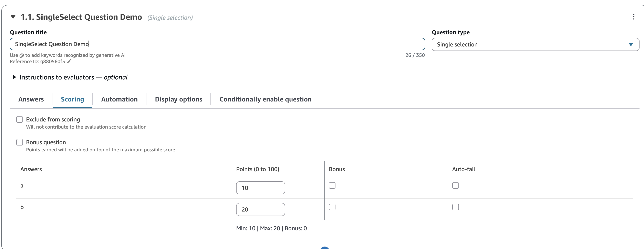This screenshot has height=249, width=644.
Task: Click the 'Points (0 to 100)' column header
Action: point(258,169)
